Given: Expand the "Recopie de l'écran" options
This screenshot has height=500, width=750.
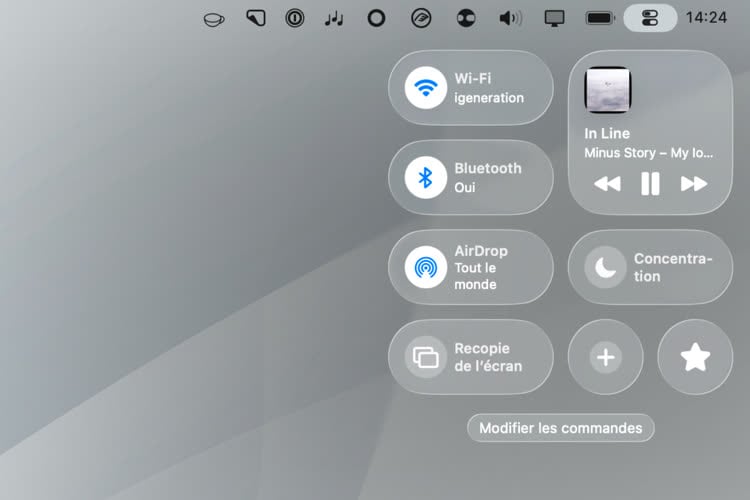Looking at the screenshot, I should [489, 357].
